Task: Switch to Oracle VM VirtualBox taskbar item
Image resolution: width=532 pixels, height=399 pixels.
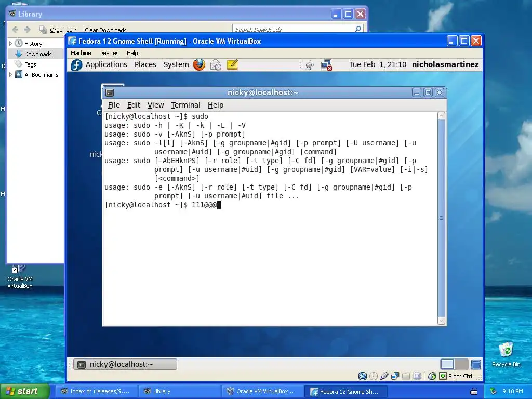Action: (x=262, y=391)
